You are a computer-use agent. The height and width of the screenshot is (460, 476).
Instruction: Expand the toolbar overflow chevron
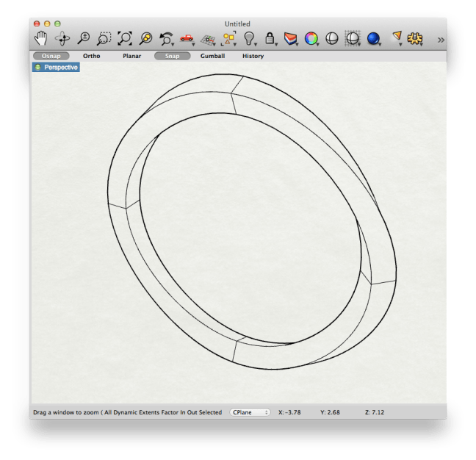tap(440, 40)
